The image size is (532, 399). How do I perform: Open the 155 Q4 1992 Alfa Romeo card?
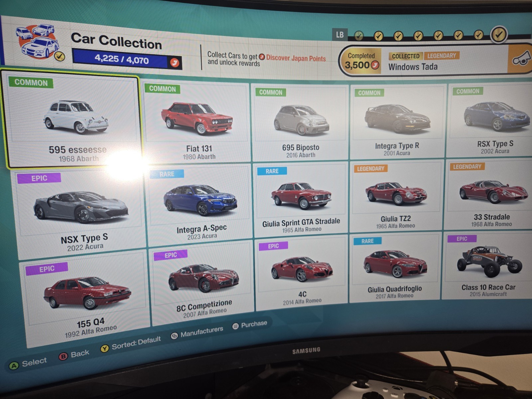click(x=84, y=298)
